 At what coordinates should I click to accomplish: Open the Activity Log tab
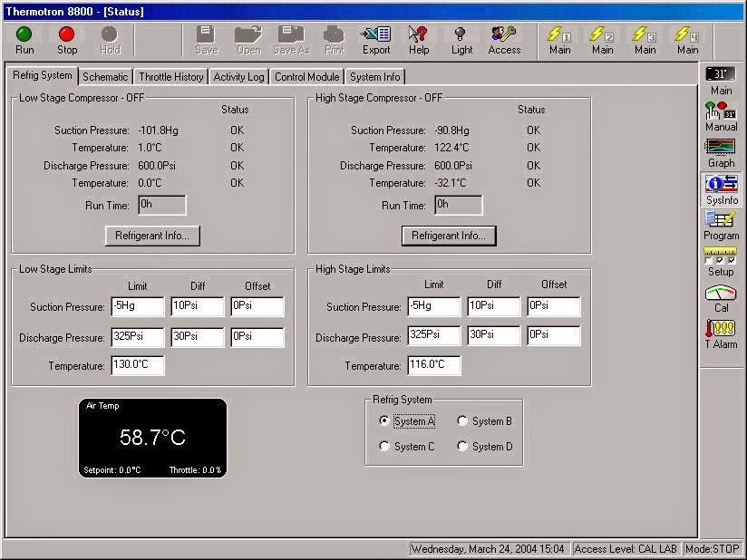coord(238,77)
